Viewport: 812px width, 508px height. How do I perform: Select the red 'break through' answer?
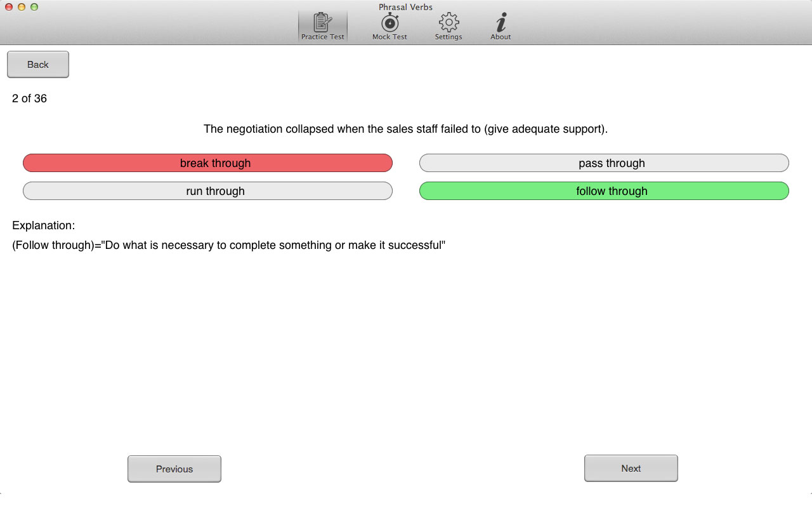[x=207, y=163]
